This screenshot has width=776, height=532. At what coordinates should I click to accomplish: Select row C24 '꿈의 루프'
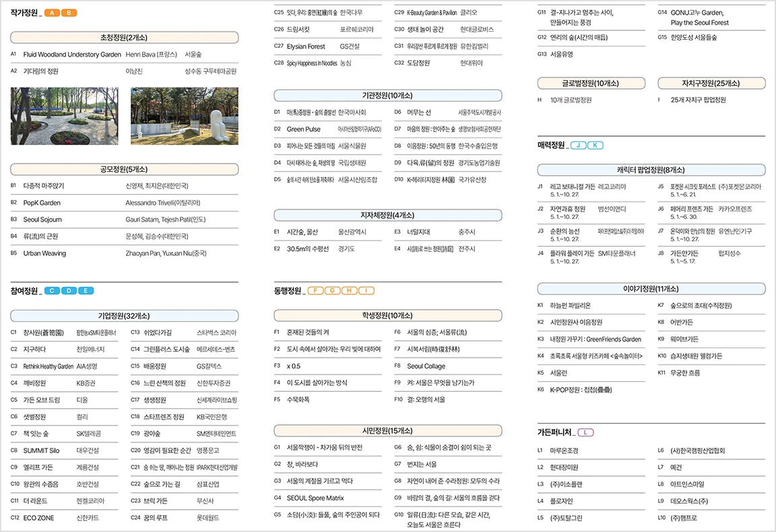(x=185, y=518)
